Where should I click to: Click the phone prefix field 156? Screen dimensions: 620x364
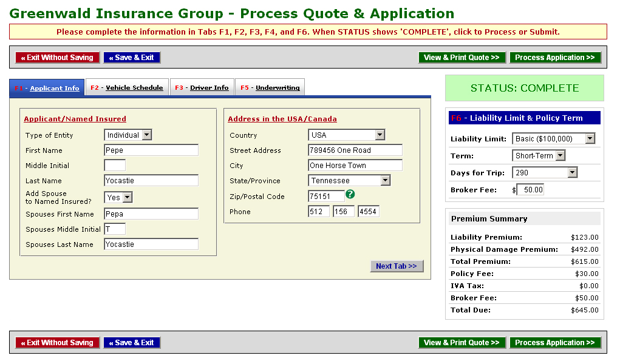[344, 212]
